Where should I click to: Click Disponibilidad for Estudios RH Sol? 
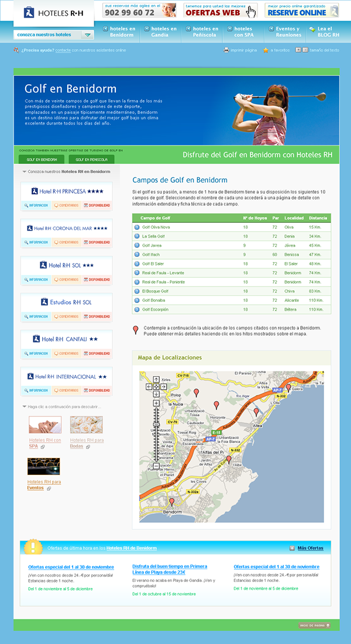[x=97, y=316]
